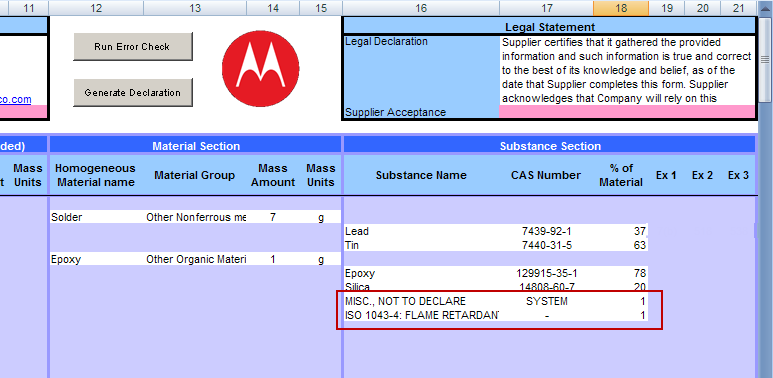Select CAS number 7440-31-5 cell
Image resolution: width=773 pixels, height=378 pixels.
point(546,245)
